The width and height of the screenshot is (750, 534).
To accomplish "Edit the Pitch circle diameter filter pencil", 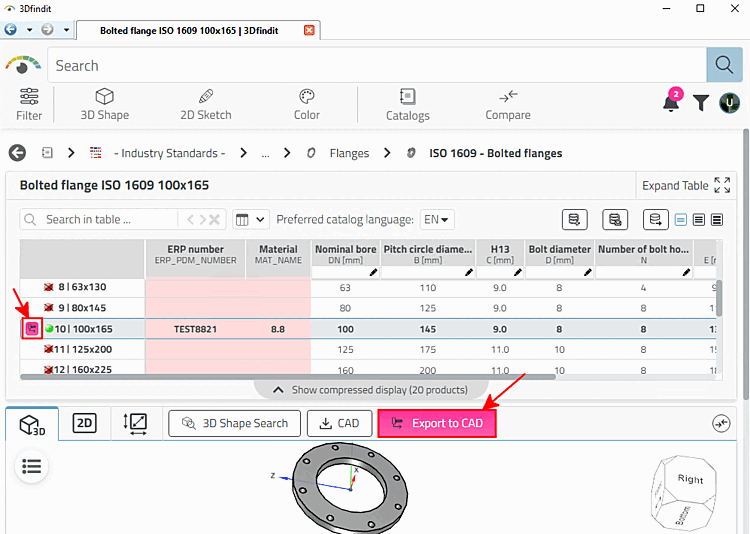I will [x=469, y=272].
